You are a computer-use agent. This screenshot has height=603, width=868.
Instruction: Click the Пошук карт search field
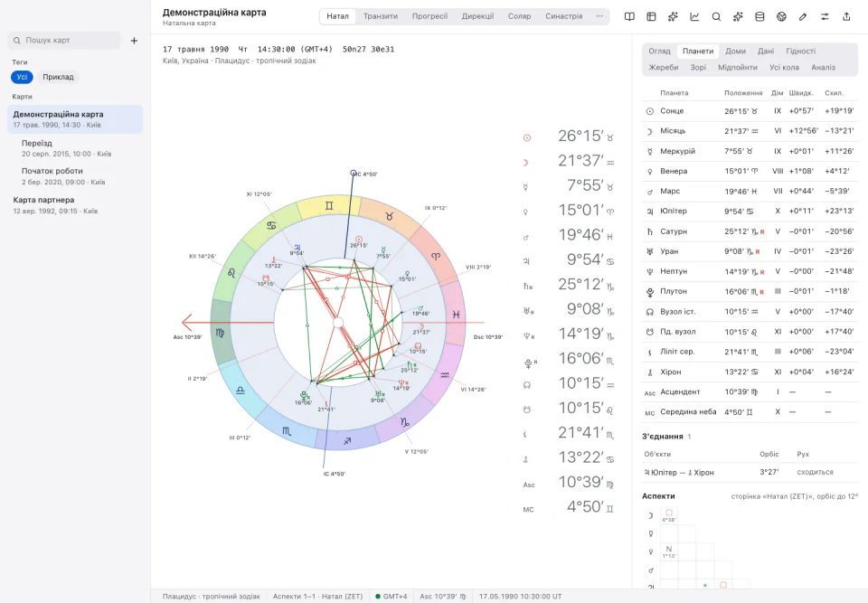point(64,41)
